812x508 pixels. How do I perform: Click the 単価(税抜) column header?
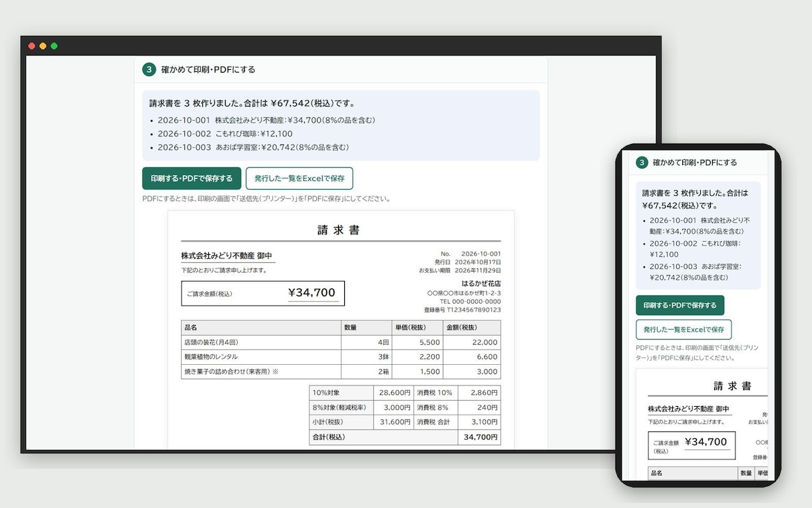pyautogui.click(x=417, y=328)
